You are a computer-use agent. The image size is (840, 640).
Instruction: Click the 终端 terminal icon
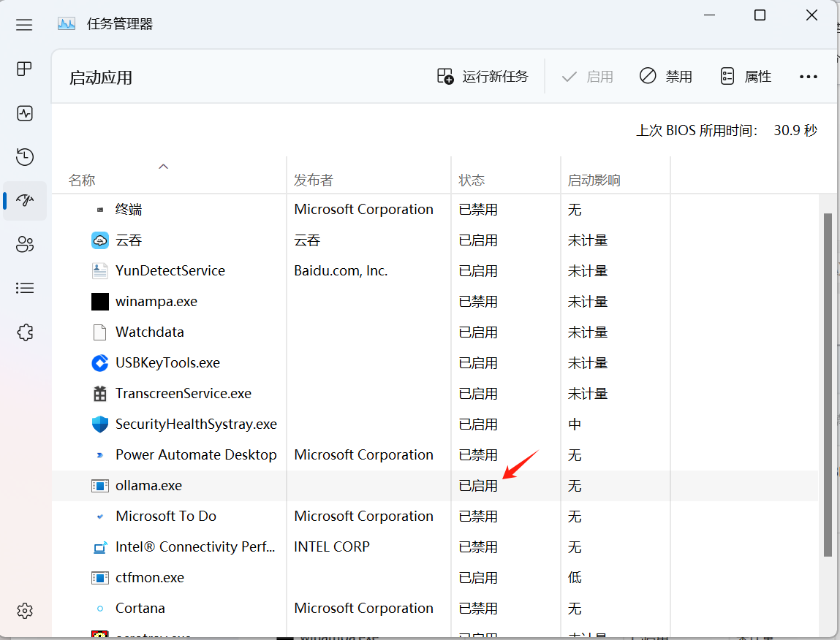pyautogui.click(x=100, y=210)
